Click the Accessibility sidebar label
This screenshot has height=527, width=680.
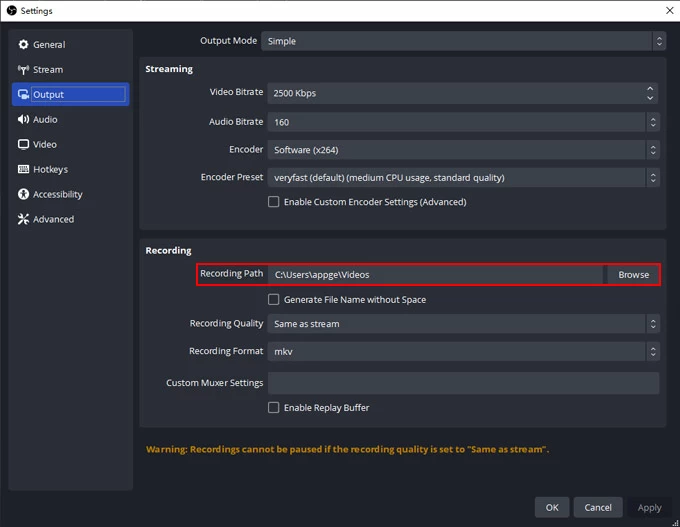tap(58, 194)
